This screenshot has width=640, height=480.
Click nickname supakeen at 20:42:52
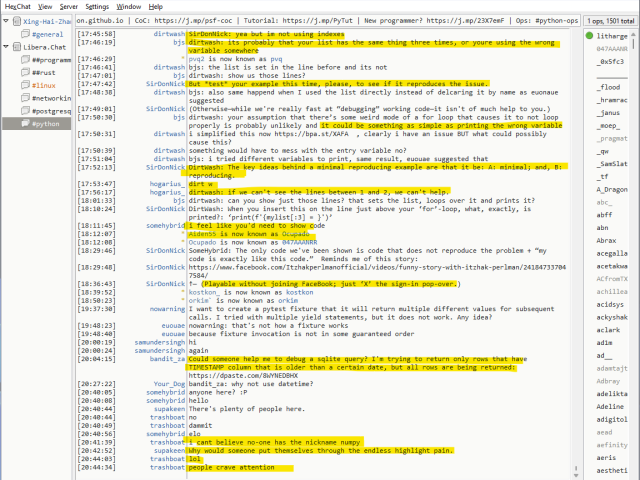click(x=169, y=451)
